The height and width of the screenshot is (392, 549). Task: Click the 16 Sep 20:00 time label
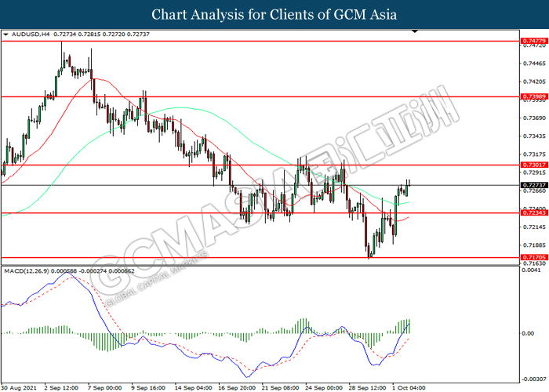coord(237,388)
